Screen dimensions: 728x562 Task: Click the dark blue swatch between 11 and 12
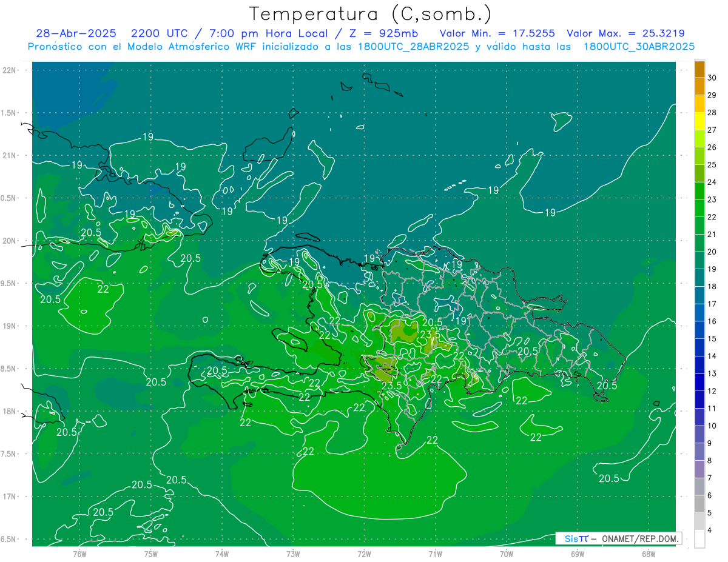pos(699,400)
